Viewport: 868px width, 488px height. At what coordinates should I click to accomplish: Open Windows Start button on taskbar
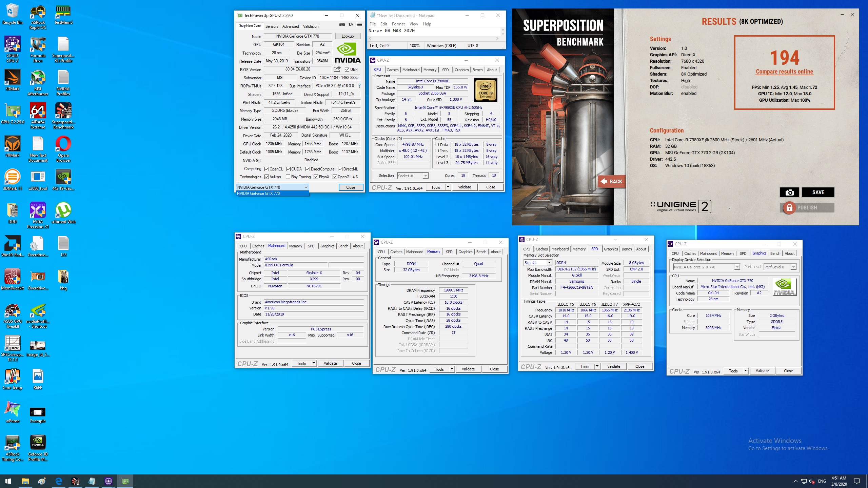pos(8,481)
